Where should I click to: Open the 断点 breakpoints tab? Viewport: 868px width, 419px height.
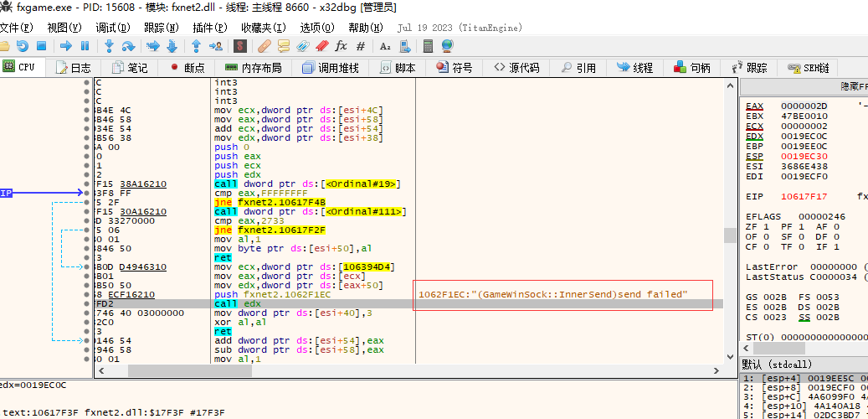[187, 68]
